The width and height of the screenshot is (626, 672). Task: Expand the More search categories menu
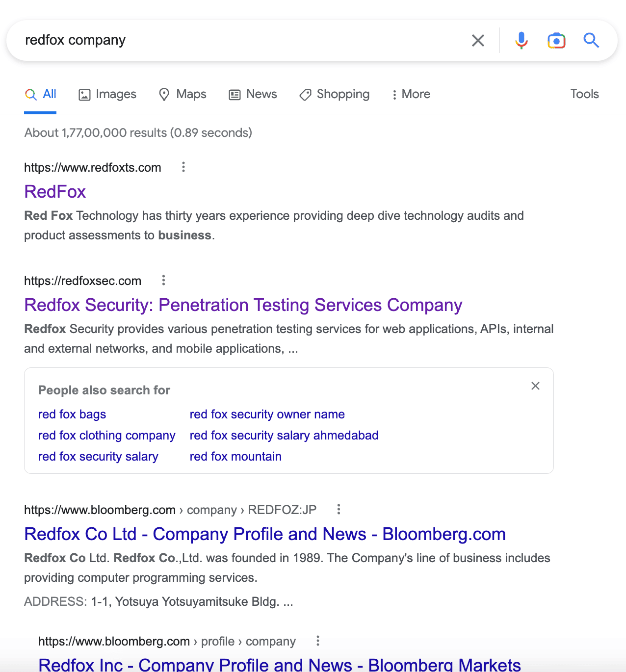click(x=411, y=94)
